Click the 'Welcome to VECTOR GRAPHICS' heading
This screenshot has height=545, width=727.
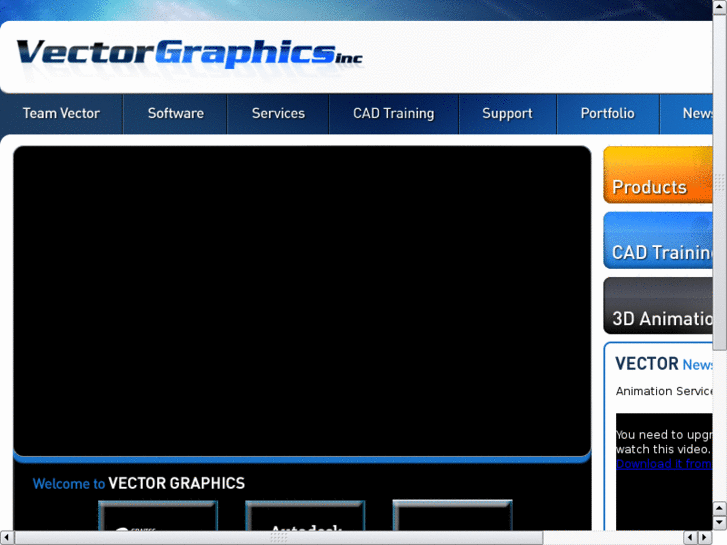(x=139, y=483)
